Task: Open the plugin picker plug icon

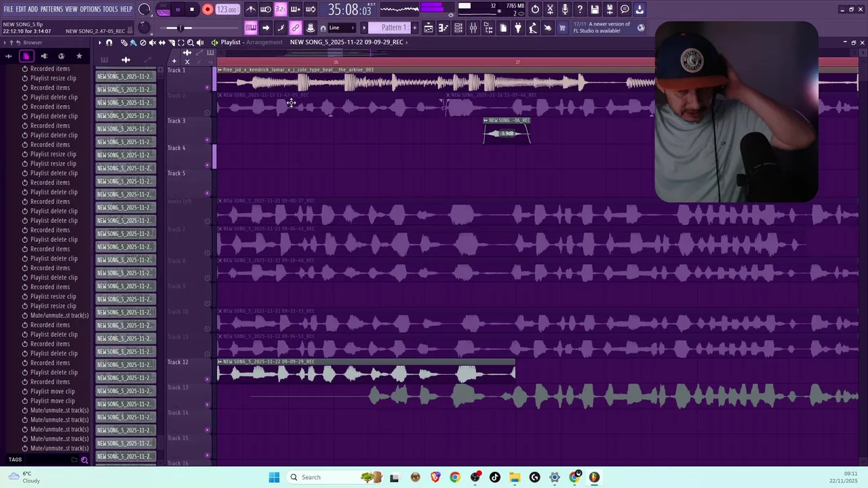Action: click(x=517, y=28)
